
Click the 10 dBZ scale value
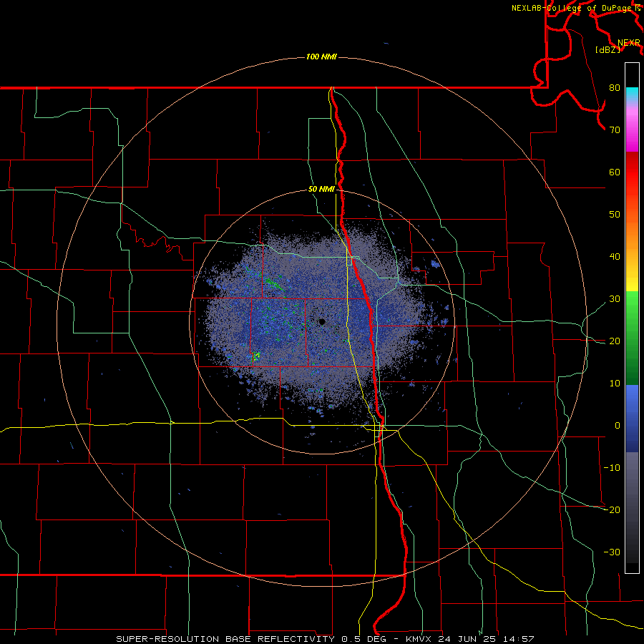tap(615, 384)
